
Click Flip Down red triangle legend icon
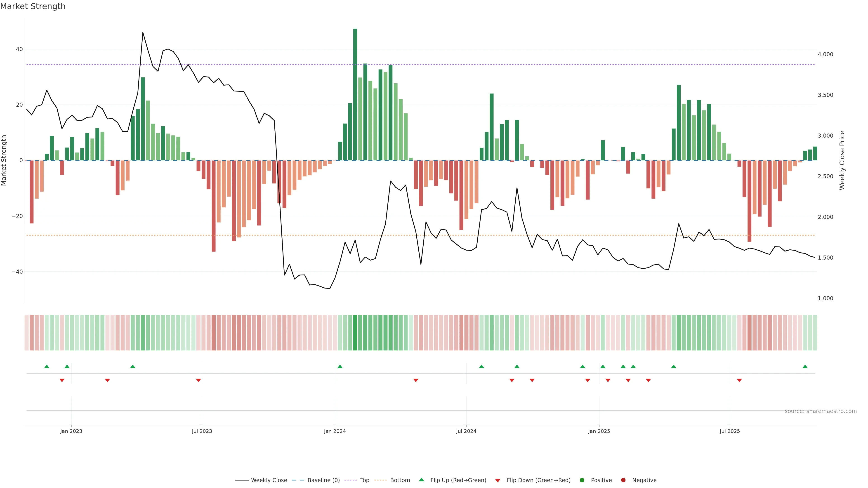[498, 480]
